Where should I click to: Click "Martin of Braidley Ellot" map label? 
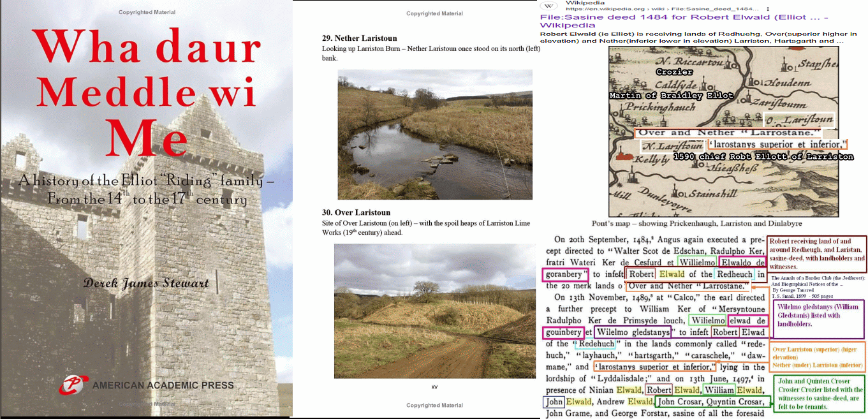point(671,95)
